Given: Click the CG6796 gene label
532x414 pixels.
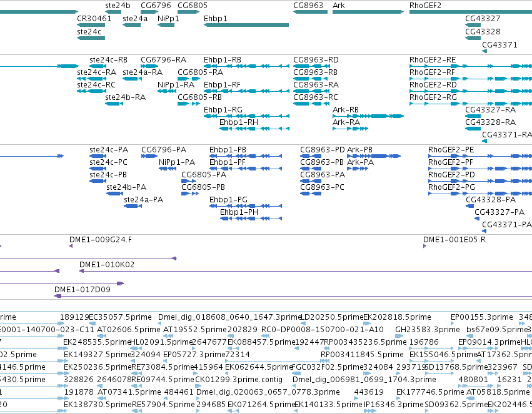Looking at the screenshot, I should tap(156, 6).
